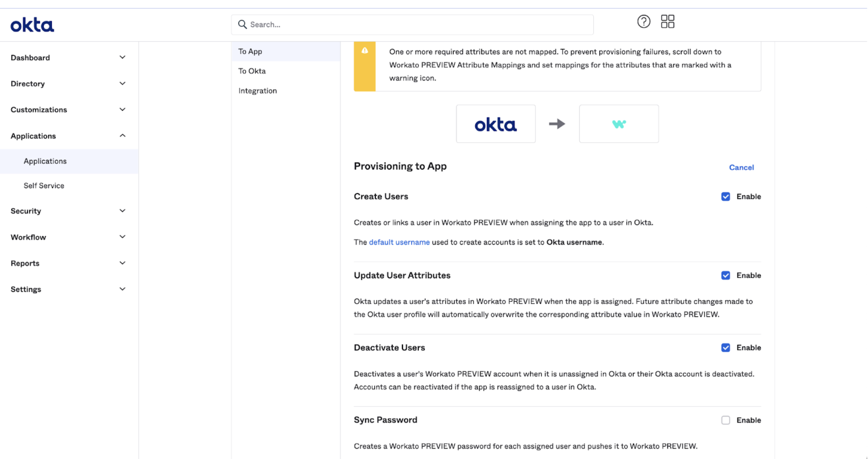Enable the Sync Password checkbox
This screenshot has width=868, height=459.
click(x=725, y=420)
